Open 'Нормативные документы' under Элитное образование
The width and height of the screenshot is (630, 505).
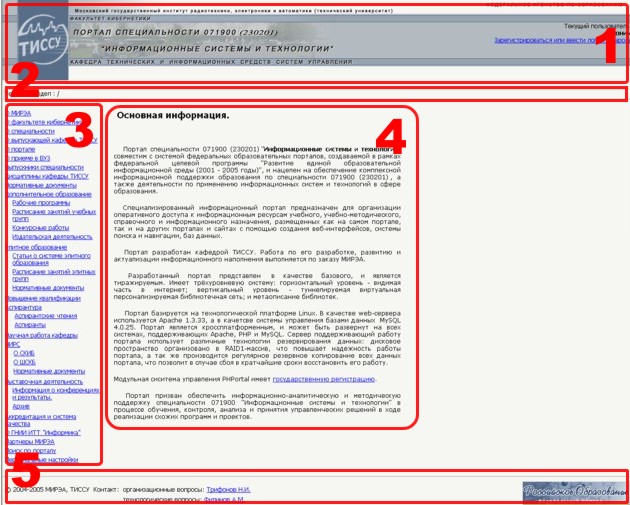(48, 288)
